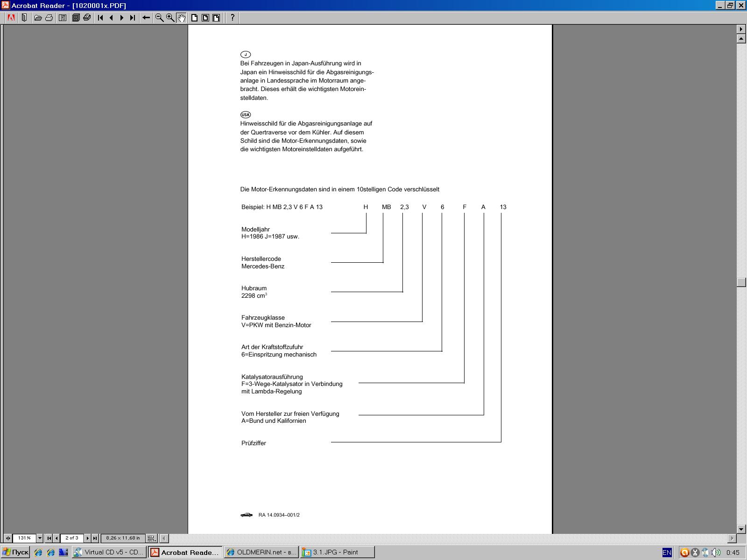The height and width of the screenshot is (560, 747).
Task: Set fit width page view icon
Action: (x=216, y=18)
